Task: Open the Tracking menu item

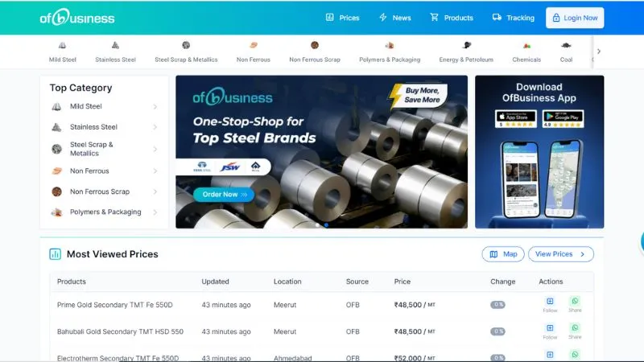Action: 514,18
